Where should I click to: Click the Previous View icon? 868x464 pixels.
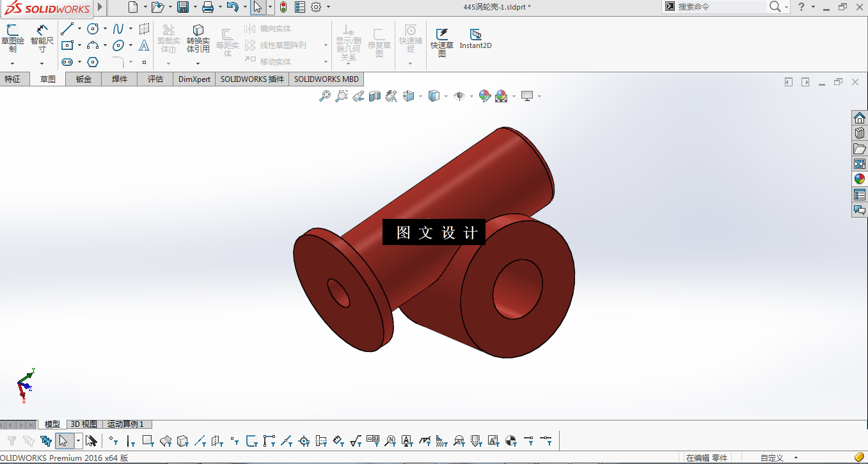point(358,96)
